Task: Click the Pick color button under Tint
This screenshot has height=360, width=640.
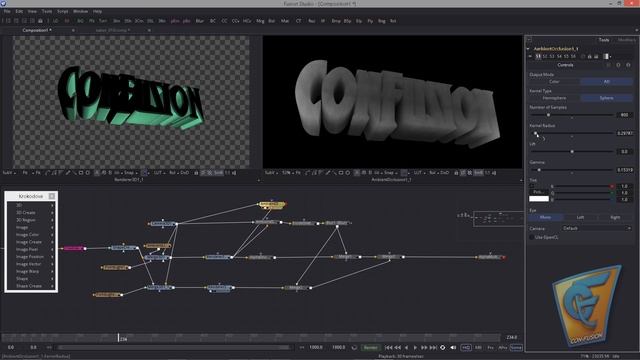Action: coord(539,192)
